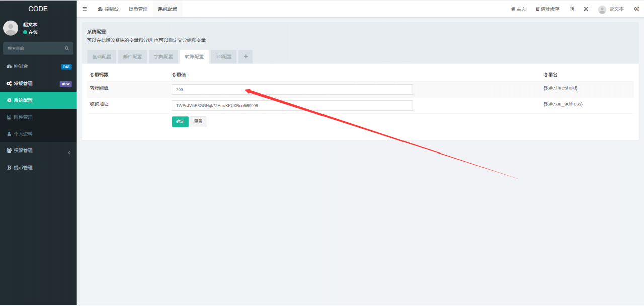The width and height of the screenshot is (644, 306).
Task: Open the 邮件配置 tab
Action: pyautogui.click(x=133, y=57)
